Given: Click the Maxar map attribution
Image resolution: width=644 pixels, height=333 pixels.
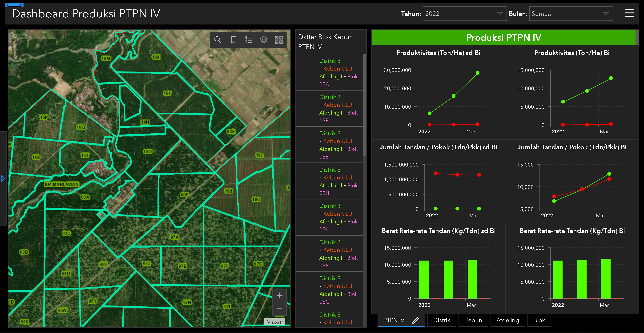Looking at the screenshot, I should [x=274, y=322].
